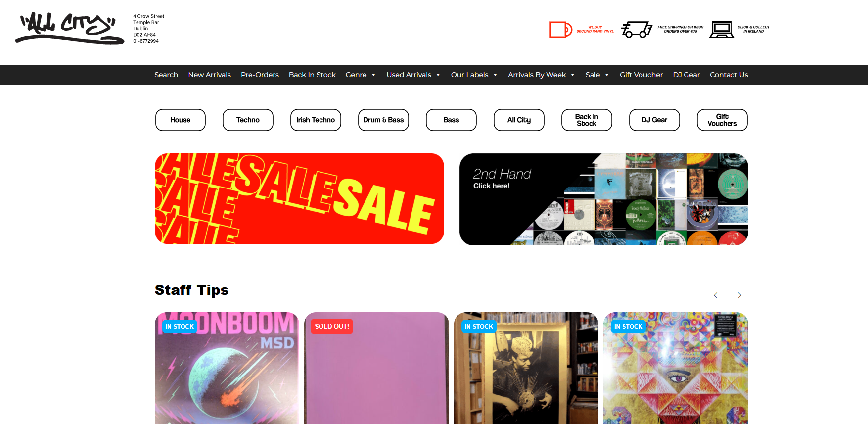Open the 2nd Hand records banner
Viewport: 868px width, 424px height.
[604, 199]
